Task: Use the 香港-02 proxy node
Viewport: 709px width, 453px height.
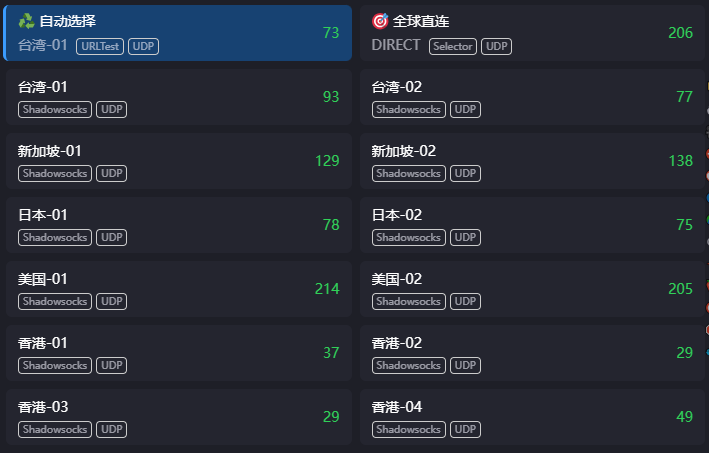Action: point(532,353)
